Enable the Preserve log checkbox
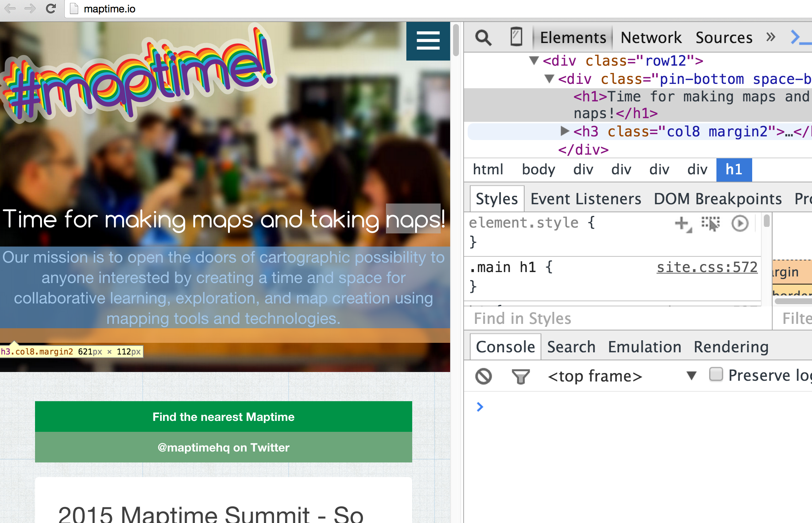The width and height of the screenshot is (812, 523). point(716,375)
